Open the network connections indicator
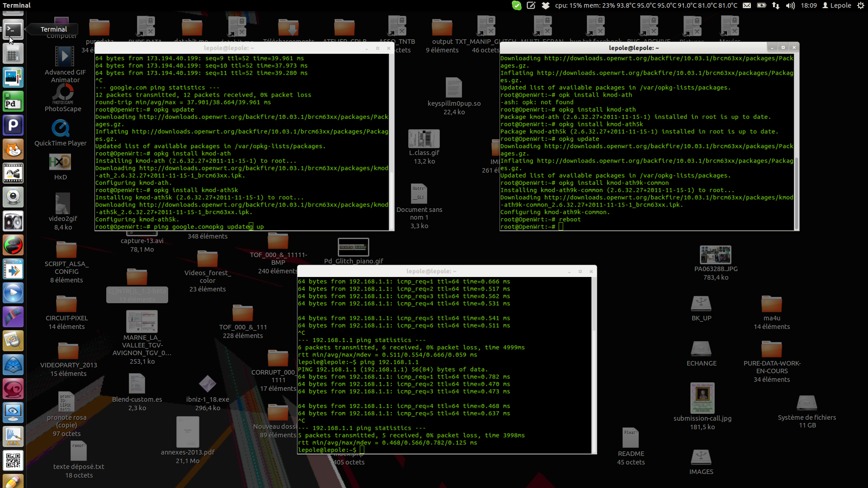The width and height of the screenshot is (868, 488). pos(776,5)
